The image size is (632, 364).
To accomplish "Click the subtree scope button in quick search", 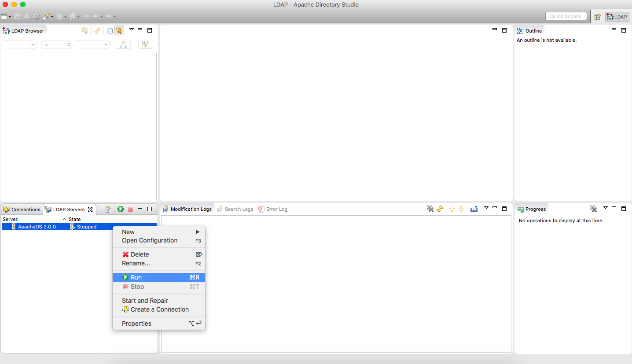I will 123,44.
